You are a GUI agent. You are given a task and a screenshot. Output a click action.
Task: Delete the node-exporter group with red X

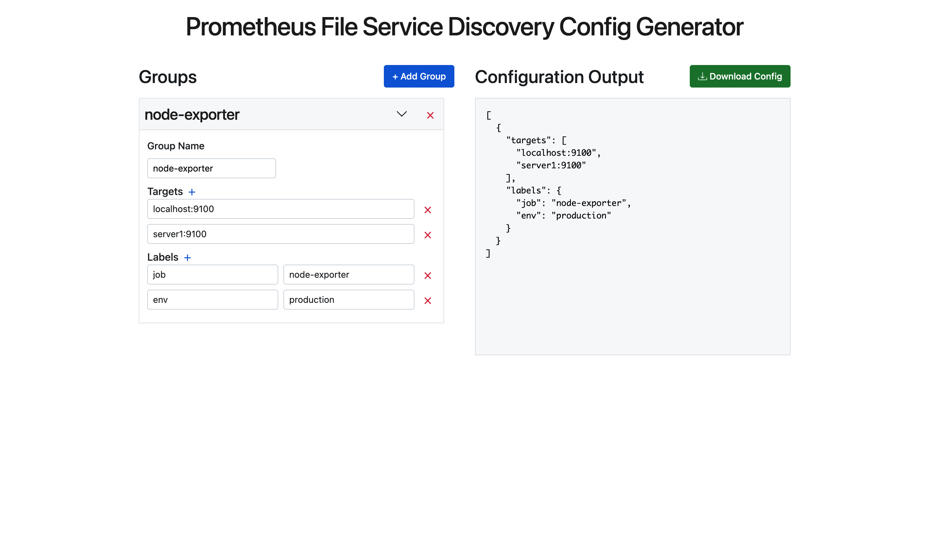(x=430, y=116)
